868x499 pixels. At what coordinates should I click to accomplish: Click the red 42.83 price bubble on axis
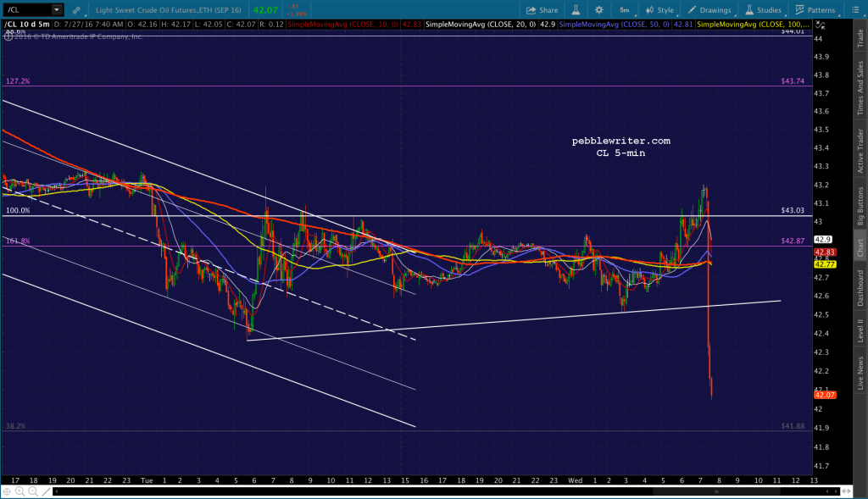825,252
